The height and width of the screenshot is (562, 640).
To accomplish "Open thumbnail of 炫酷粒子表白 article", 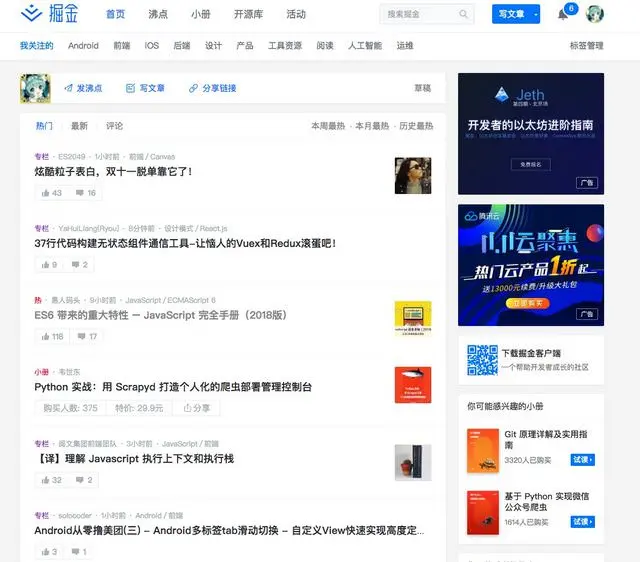I will 413,175.
